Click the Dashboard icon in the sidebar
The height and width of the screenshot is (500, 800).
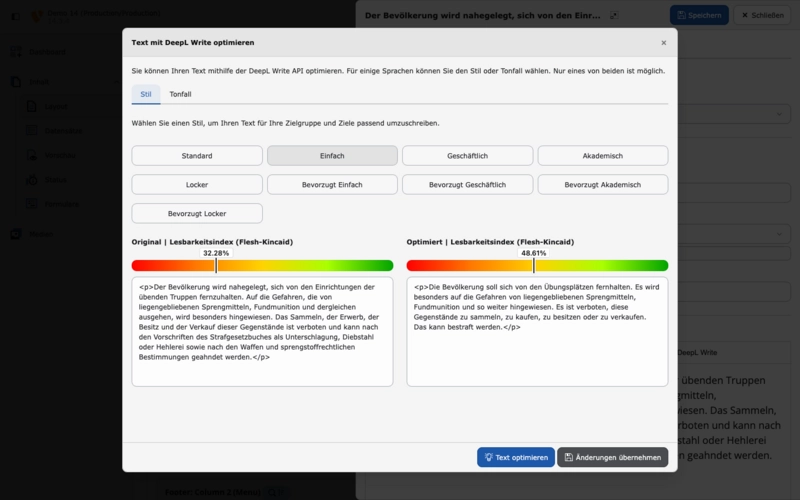click(16, 52)
